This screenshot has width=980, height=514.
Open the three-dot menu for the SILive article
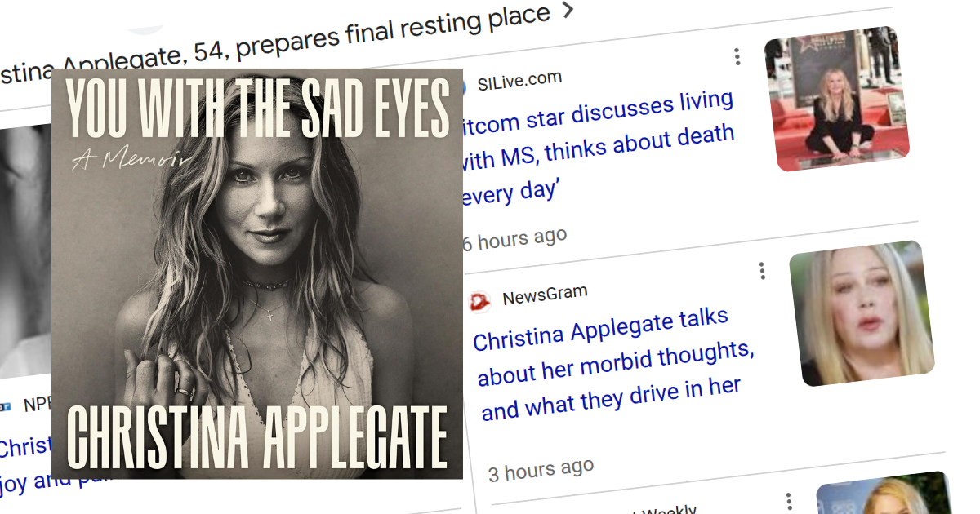pyautogui.click(x=737, y=56)
